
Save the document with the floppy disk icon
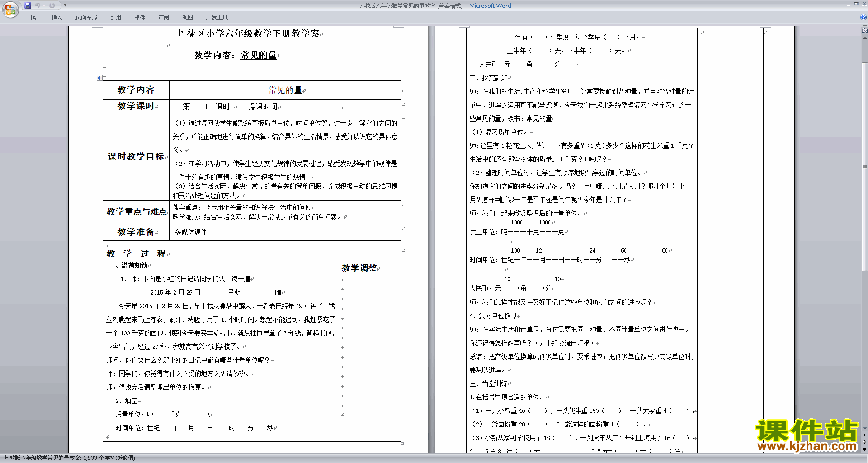click(x=28, y=5)
